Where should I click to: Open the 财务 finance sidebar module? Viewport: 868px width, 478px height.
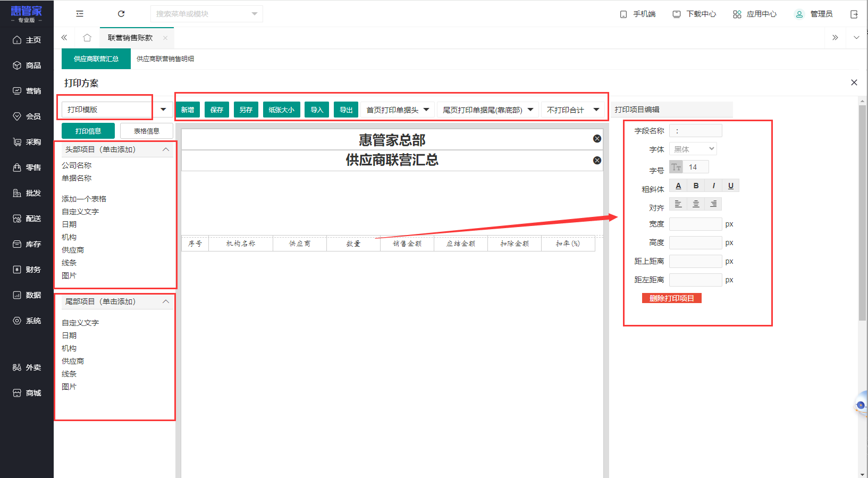point(27,270)
